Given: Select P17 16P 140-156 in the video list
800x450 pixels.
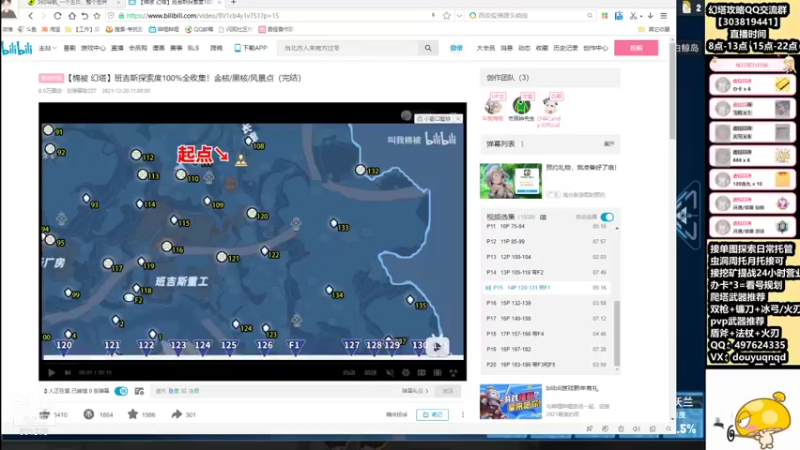Looking at the screenshot, I should pyautogui.click(x=546, y=318).
